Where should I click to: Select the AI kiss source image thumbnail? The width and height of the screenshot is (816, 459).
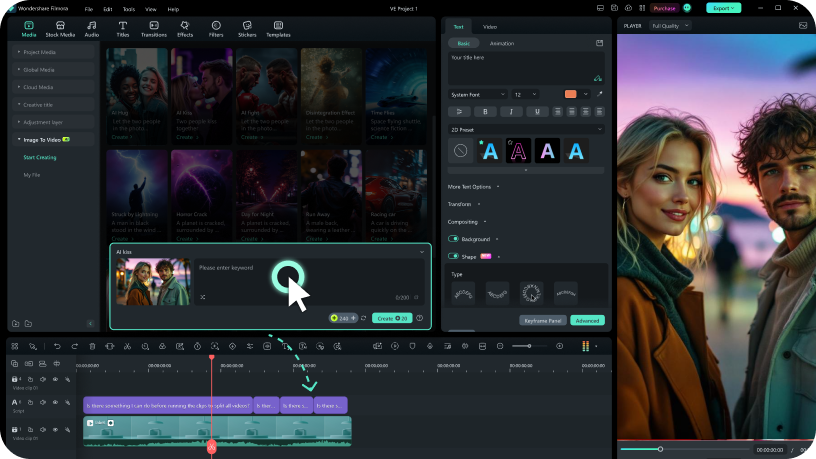tap(153, 282)
